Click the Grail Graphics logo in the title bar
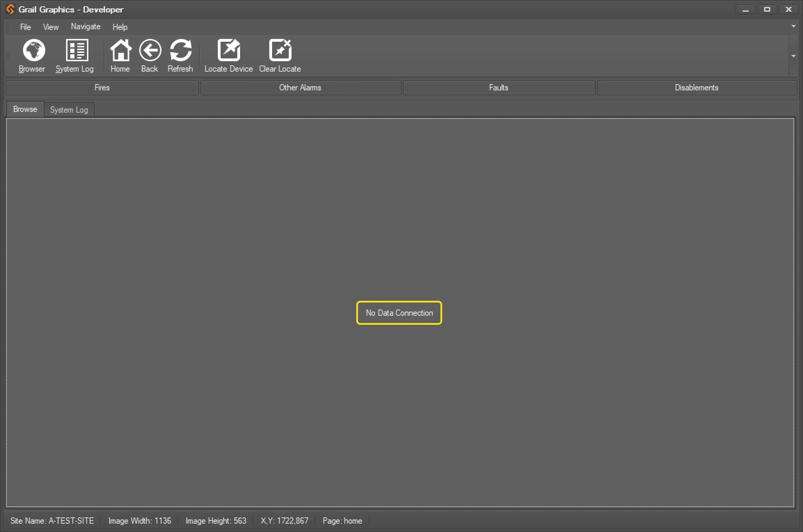 (10, 9)
